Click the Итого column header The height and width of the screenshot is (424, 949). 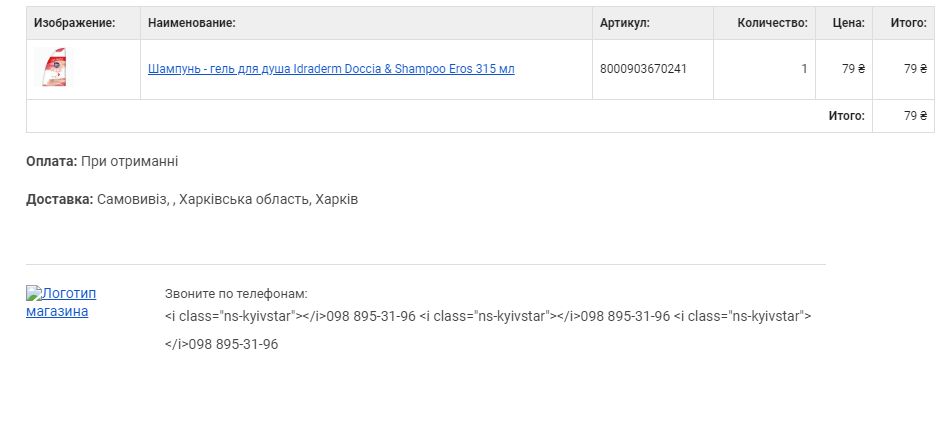(x=908, y=23)
